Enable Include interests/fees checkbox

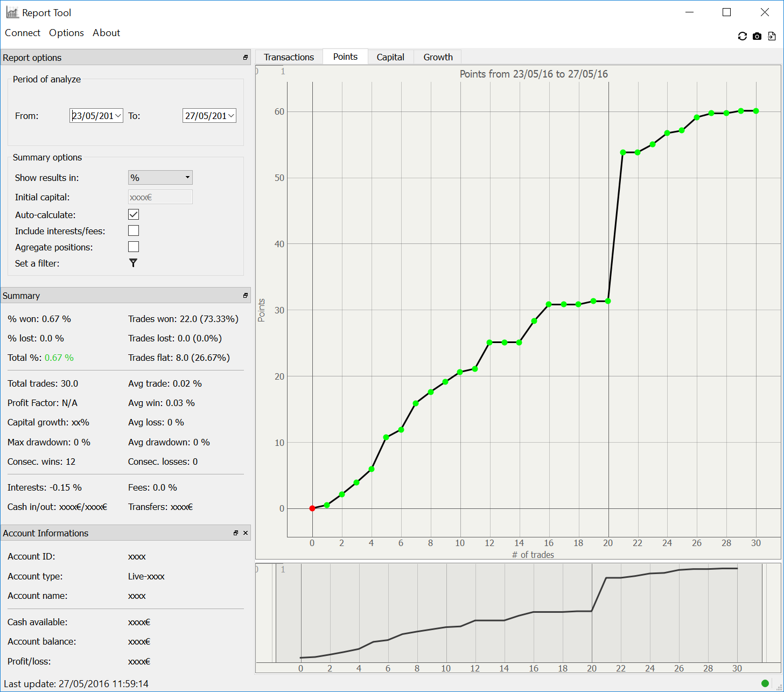[134, 230]
